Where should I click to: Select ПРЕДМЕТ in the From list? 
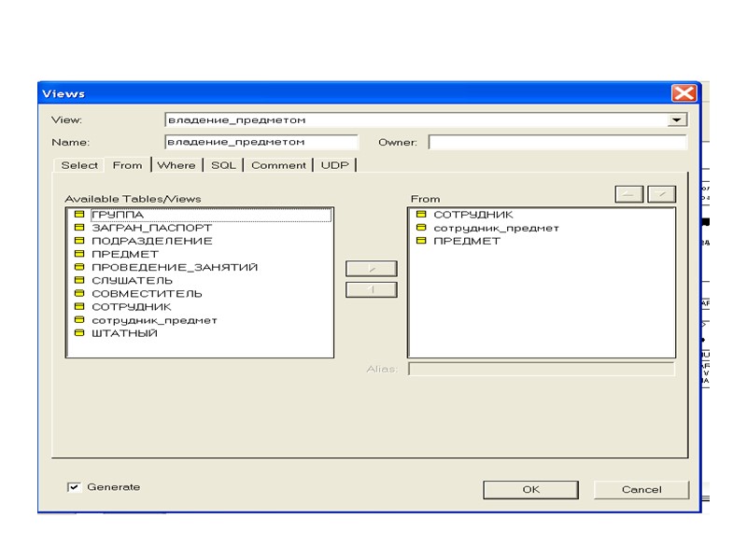click(466, 241)
